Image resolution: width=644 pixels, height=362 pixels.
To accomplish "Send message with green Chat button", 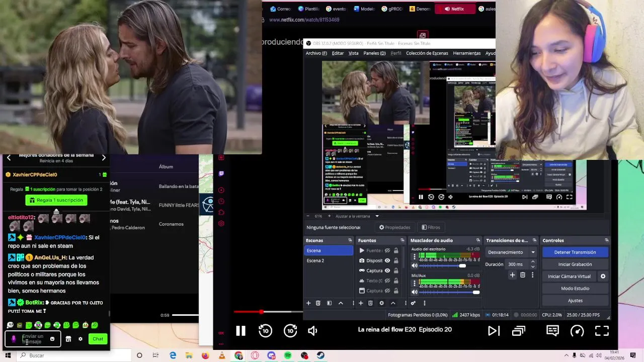I will pyautogui.click(x=98, y=339).
